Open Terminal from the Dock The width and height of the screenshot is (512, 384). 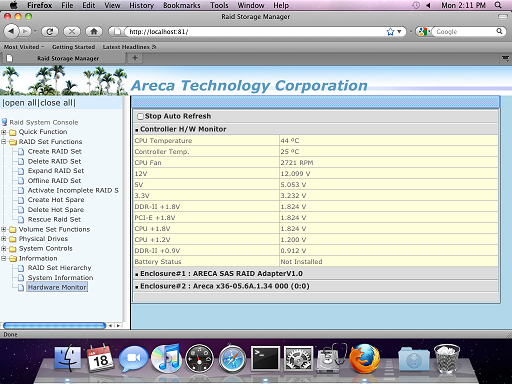265,358
